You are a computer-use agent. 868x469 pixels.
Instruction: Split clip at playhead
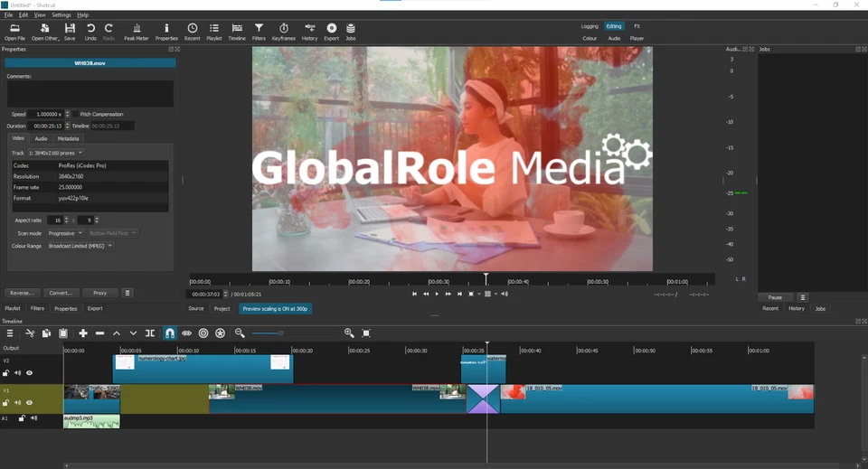click(150, 333)
